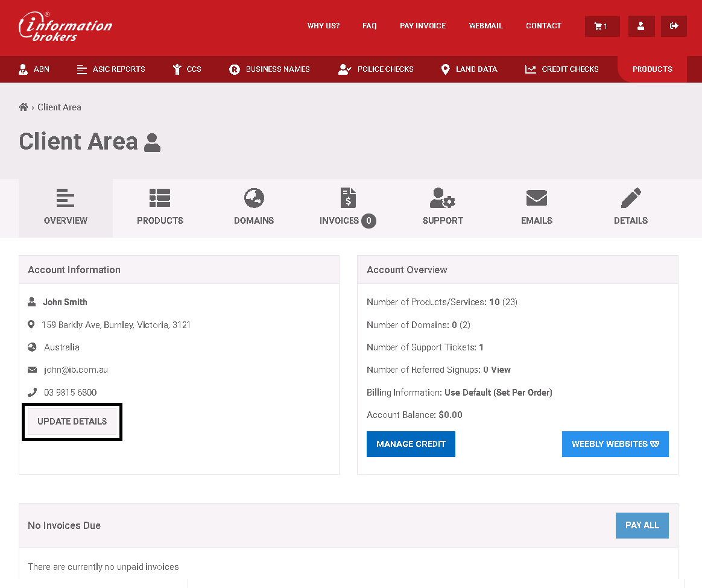
Task: Click the CCS figure icon
Action: pos(177,69)
